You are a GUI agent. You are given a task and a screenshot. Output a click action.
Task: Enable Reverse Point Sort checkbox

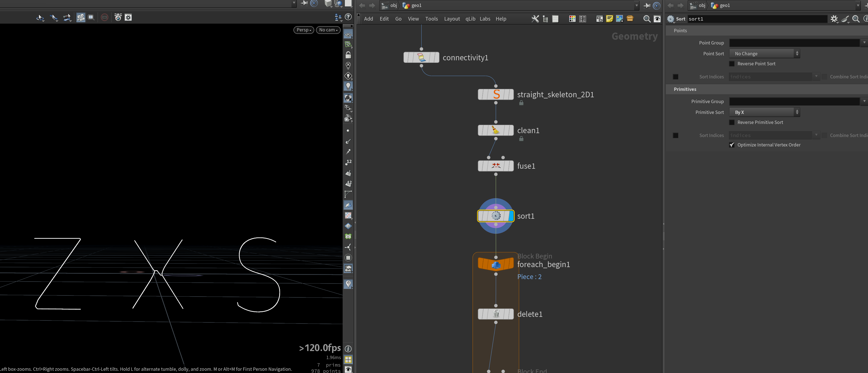pyautogui.click(x=732, y=64)
